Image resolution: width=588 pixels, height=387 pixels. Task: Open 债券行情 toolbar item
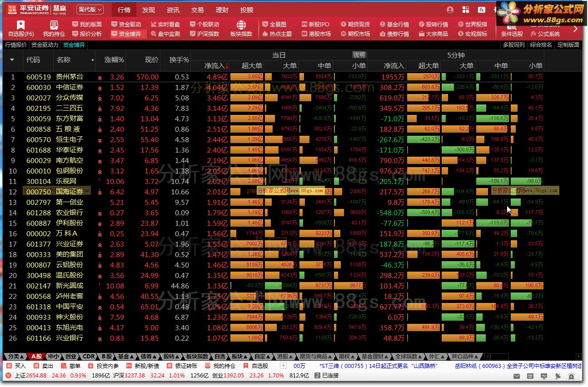pyautogui.click(x=394, y=34)
